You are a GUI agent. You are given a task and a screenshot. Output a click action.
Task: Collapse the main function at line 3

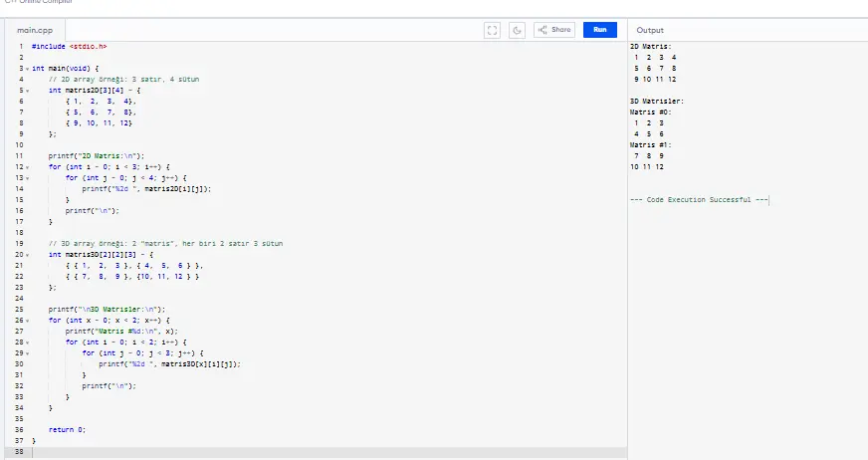point(26,69)
